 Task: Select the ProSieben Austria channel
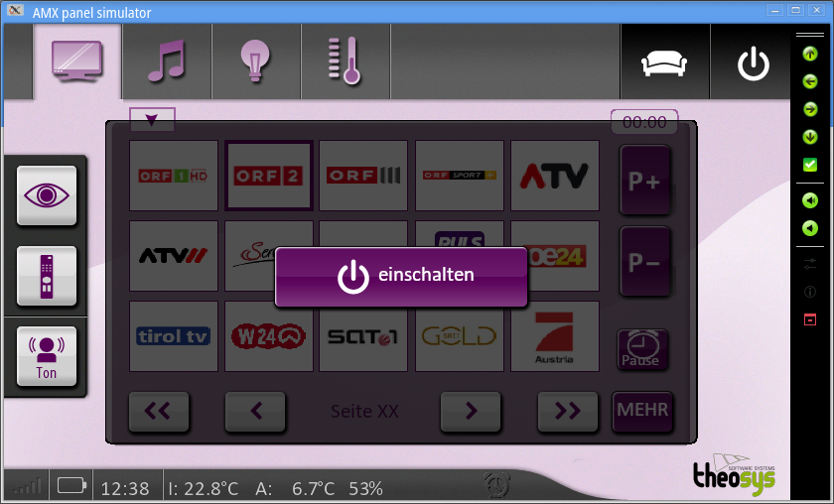click(x=555, y=336)
